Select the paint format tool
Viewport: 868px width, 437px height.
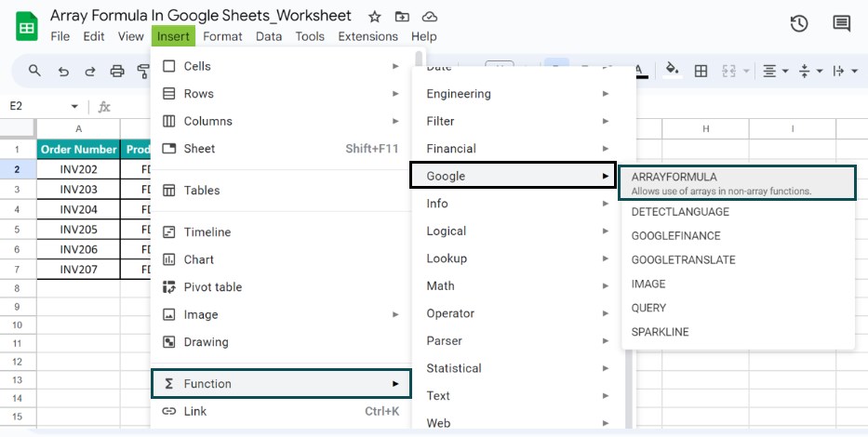(143, 71)
